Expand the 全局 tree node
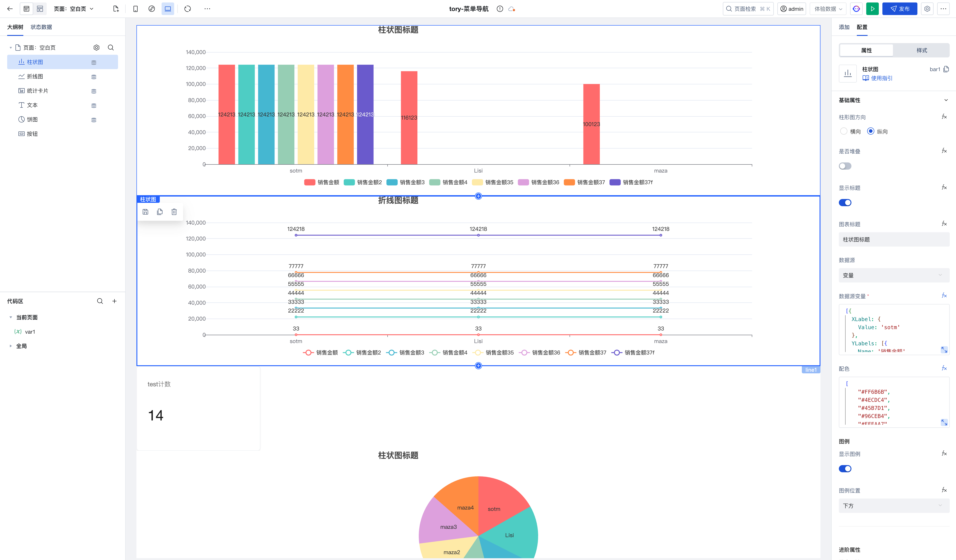The image size is (956, 560). [11, 346]
